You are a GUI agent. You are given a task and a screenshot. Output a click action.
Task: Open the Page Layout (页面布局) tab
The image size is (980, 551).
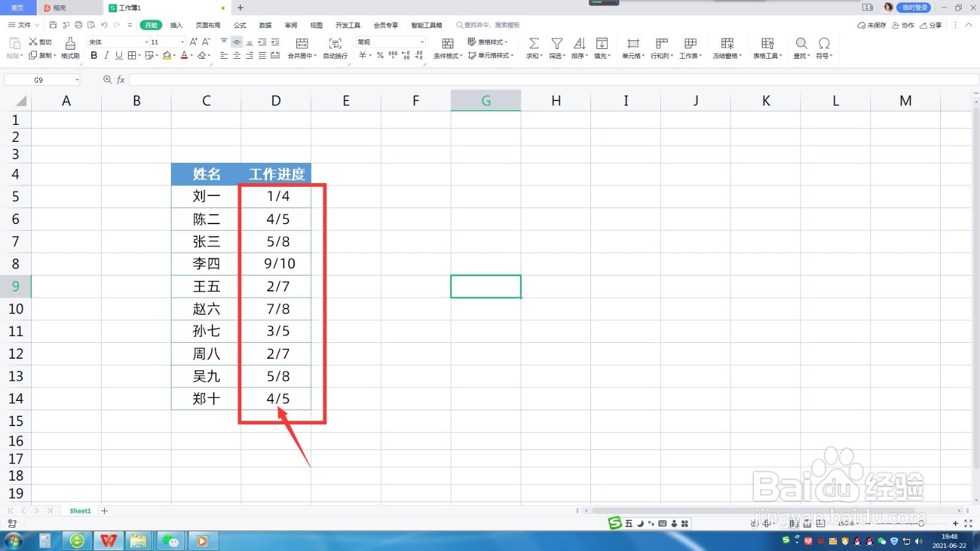pyautogui.click(x=208, y=25)
